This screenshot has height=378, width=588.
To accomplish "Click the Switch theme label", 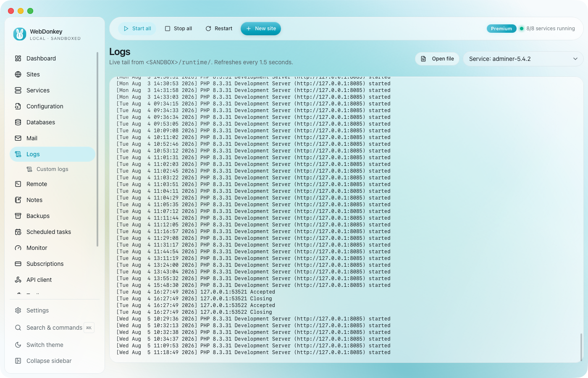I will pos(45,345).
